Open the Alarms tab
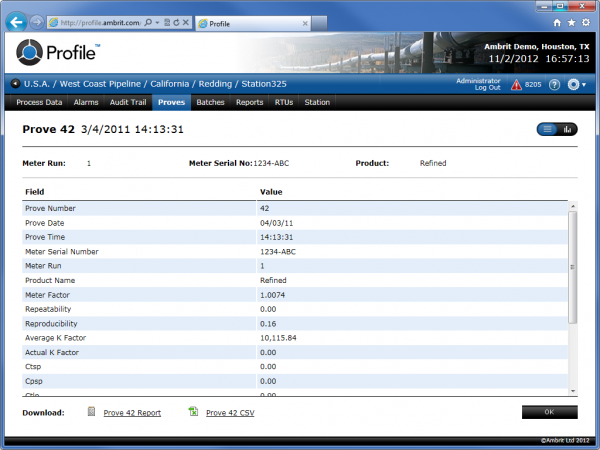 [x=86, y=102]
